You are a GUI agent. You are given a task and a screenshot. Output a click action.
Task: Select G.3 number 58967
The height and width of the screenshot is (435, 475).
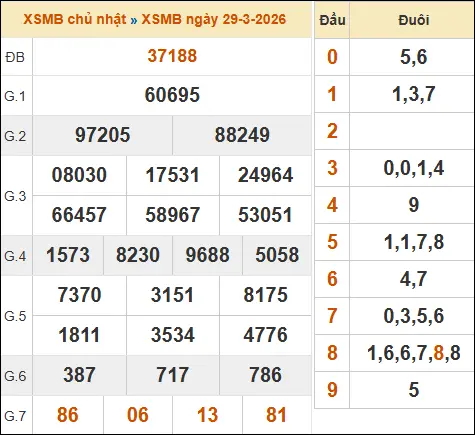[172, 215]
